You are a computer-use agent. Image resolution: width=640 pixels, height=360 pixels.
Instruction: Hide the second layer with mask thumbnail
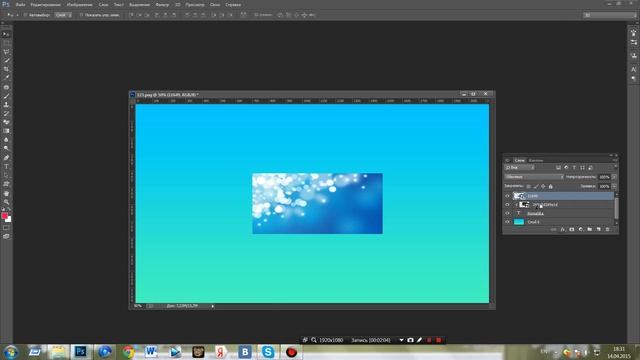[x=507, y=204]
